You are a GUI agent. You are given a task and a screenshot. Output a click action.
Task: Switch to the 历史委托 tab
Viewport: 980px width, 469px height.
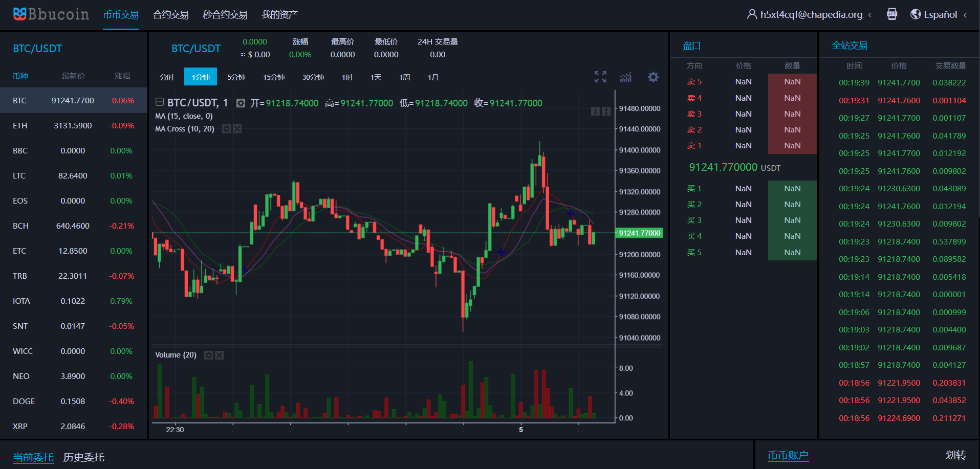[83, 457]
